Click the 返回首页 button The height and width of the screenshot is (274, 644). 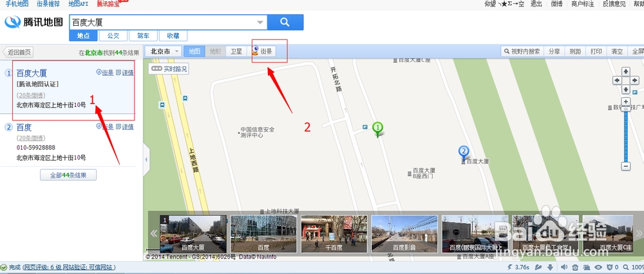coord(18,52)
